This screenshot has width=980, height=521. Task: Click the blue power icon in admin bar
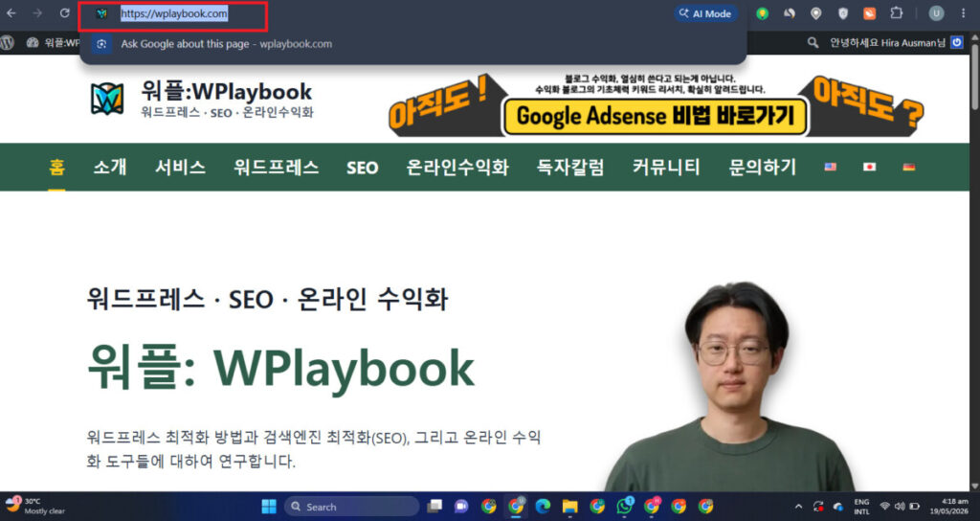957,42
